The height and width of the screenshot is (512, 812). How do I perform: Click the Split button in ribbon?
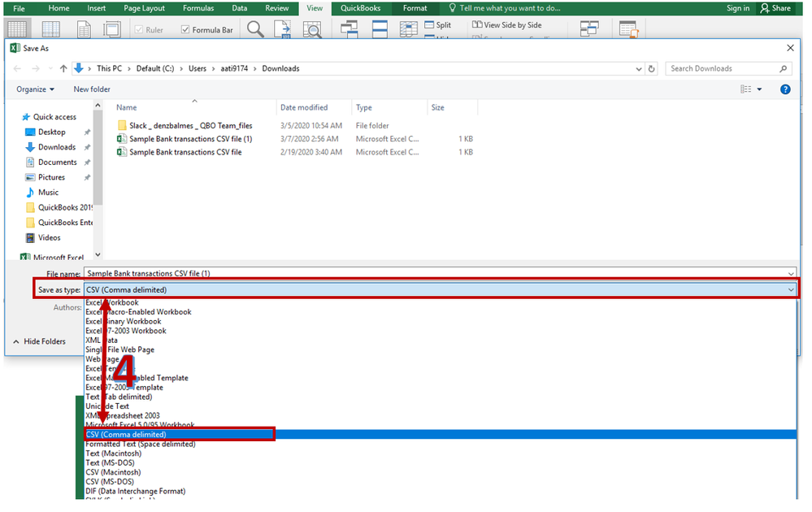[x=437, y=25]
